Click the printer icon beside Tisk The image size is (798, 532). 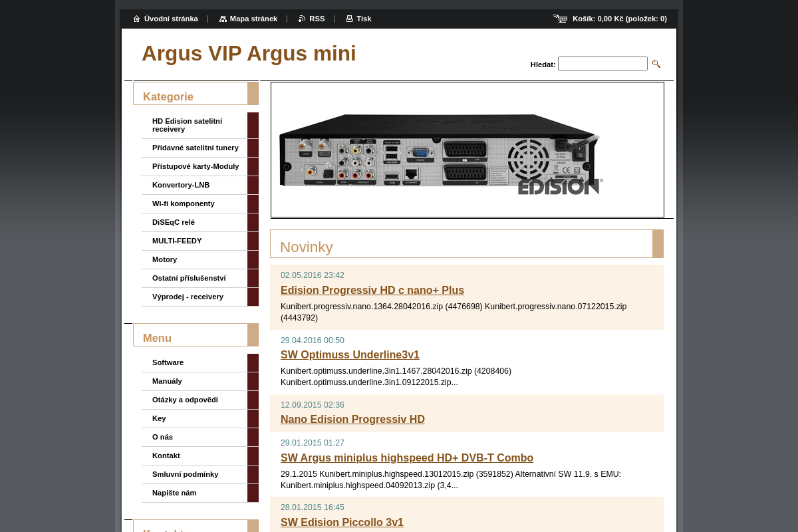coord(349,19)
